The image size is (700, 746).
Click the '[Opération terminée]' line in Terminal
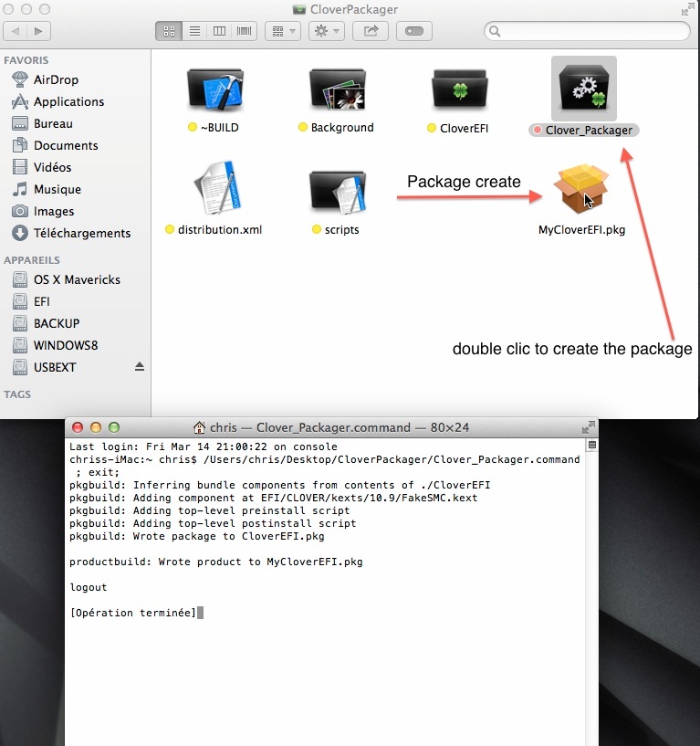[x=133, y=613]
